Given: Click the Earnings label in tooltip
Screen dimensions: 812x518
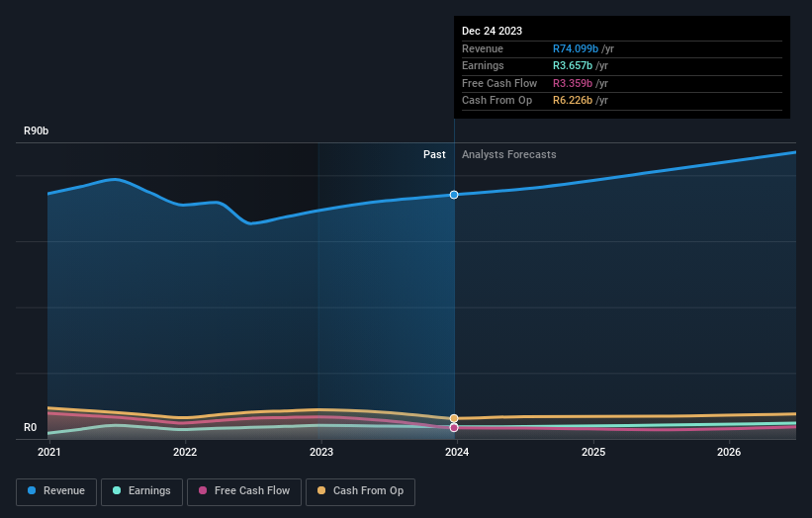Looking at the screenshot, I should [x=483, y=65].
